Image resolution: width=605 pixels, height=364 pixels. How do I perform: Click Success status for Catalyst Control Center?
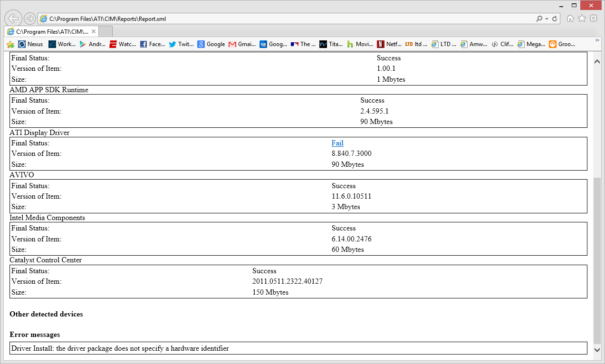pyautogui.click(x=264, y=271)
